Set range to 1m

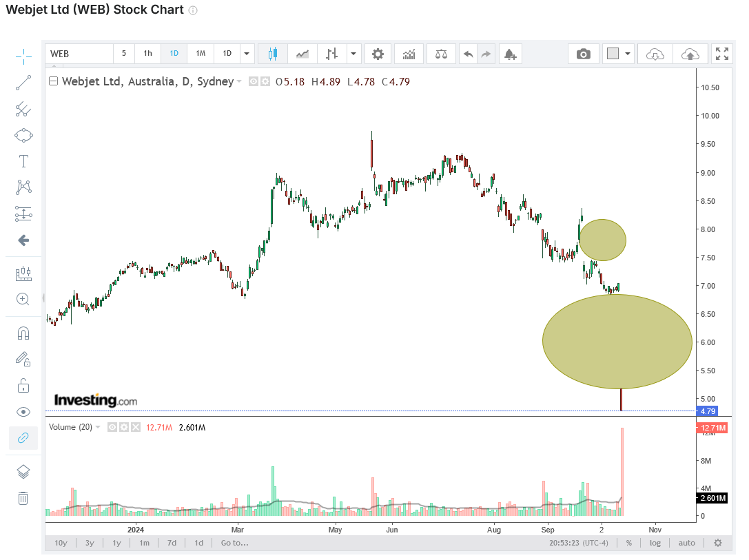pyautogui.click(x=144, y=543)
